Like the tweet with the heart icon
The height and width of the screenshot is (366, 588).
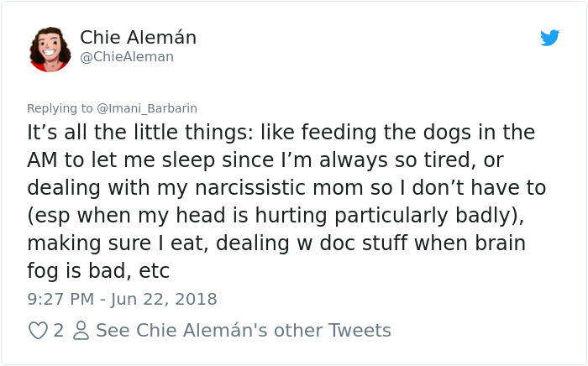click(38, 331)
